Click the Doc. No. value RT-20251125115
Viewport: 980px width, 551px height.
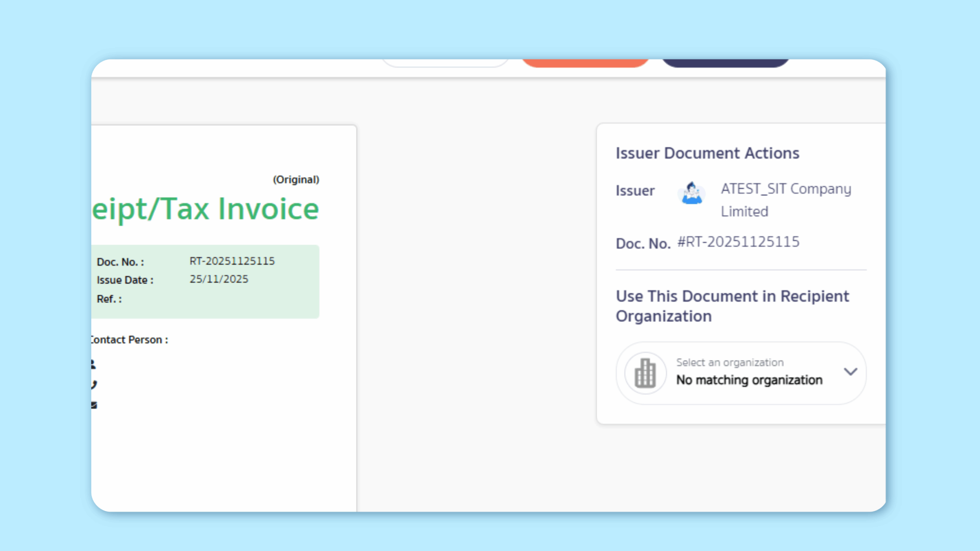232,261
